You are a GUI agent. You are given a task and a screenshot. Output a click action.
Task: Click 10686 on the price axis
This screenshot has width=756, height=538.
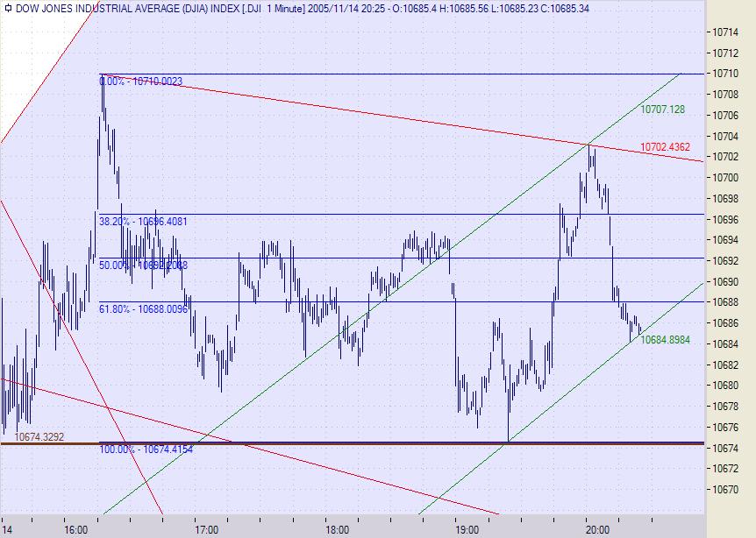(x=725, y=323)
